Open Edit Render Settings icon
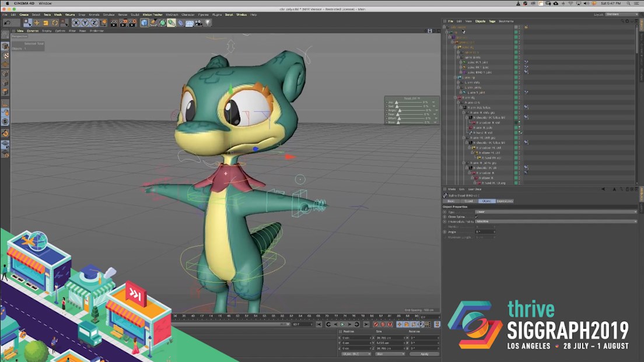 [132, 23]
